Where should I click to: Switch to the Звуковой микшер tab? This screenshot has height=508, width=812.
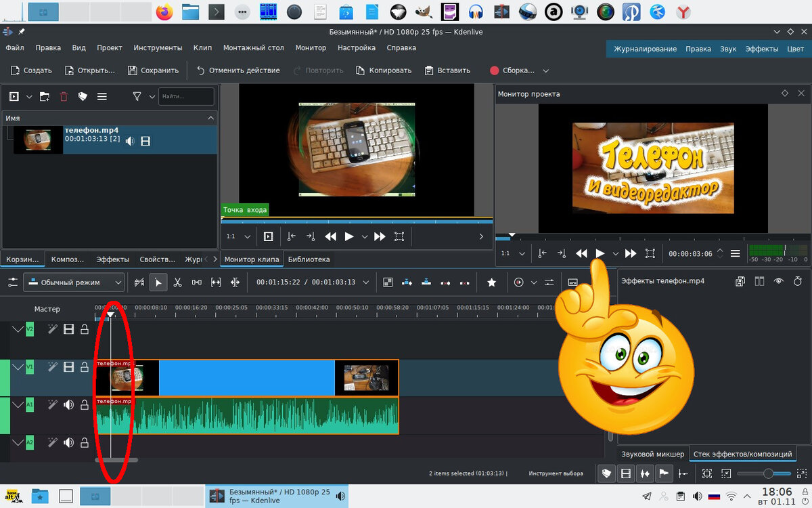(x=653, y=454)
